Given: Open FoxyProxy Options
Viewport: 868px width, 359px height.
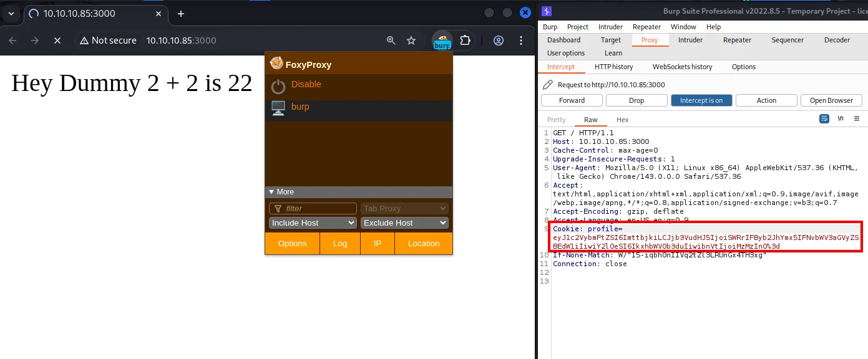Looking at the screenshot, I should click(x=292, y=244).
